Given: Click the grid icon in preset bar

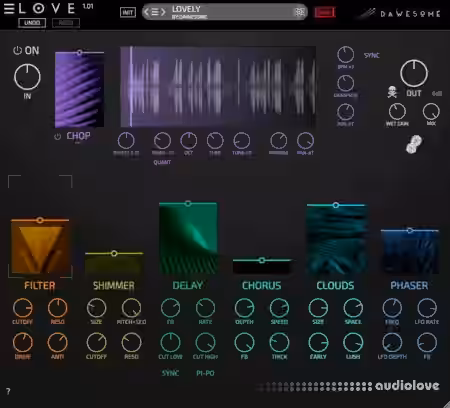Looking at the screenshot, I should point(300,12).
